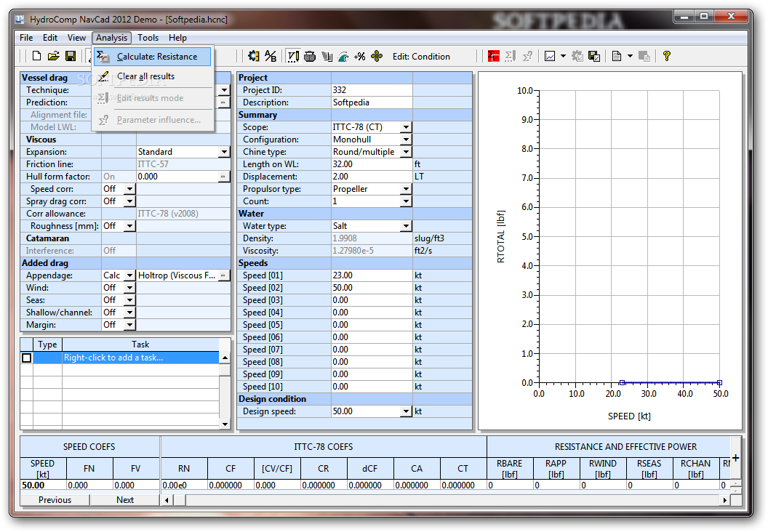The width and height of the screenshot is (768, 532).
Task: Click the report document toolbar icon
Action: click(617, 56)
